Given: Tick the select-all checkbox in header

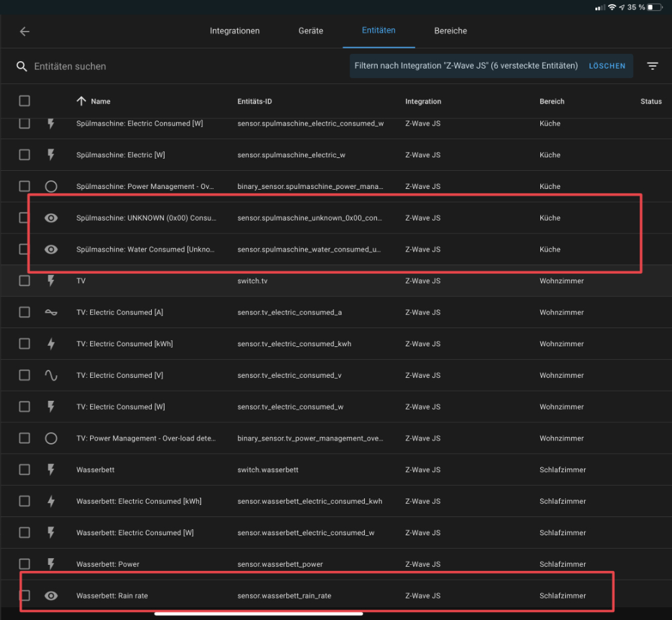Looking at the screenshot, I should [24, 101].
